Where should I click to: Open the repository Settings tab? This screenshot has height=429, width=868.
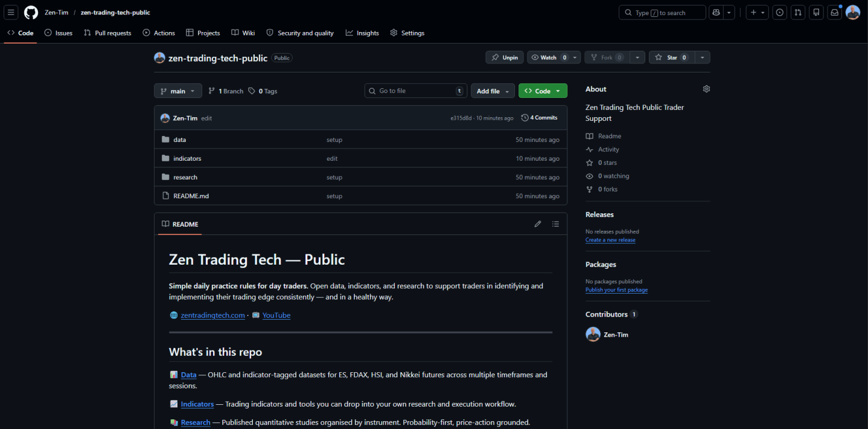tap(407, 33)
